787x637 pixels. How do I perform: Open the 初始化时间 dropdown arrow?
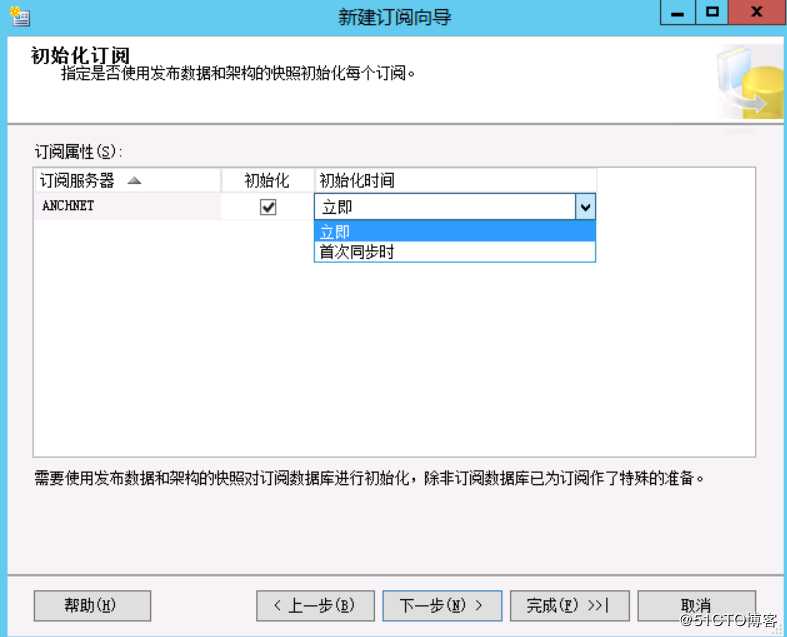(x=585, y=207)
